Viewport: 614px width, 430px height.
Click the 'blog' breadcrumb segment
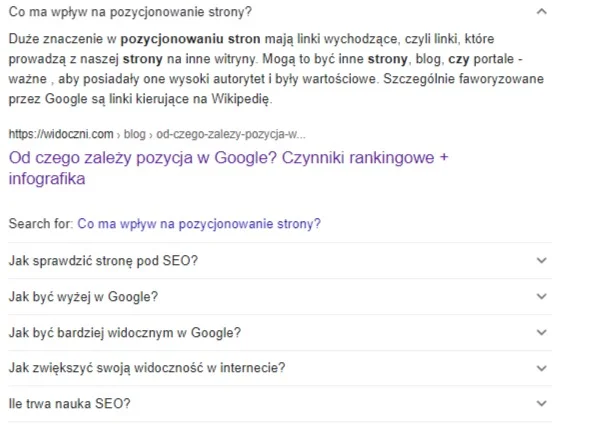[135, 134]
